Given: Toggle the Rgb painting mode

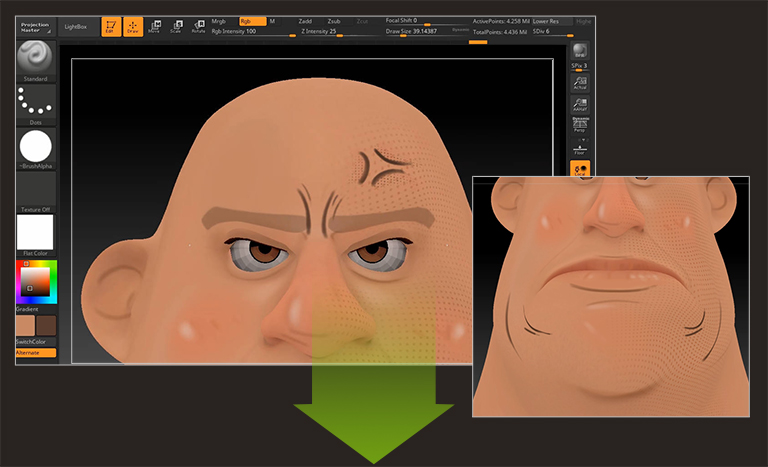Looking at the screenshot, I should pos(251,21).
